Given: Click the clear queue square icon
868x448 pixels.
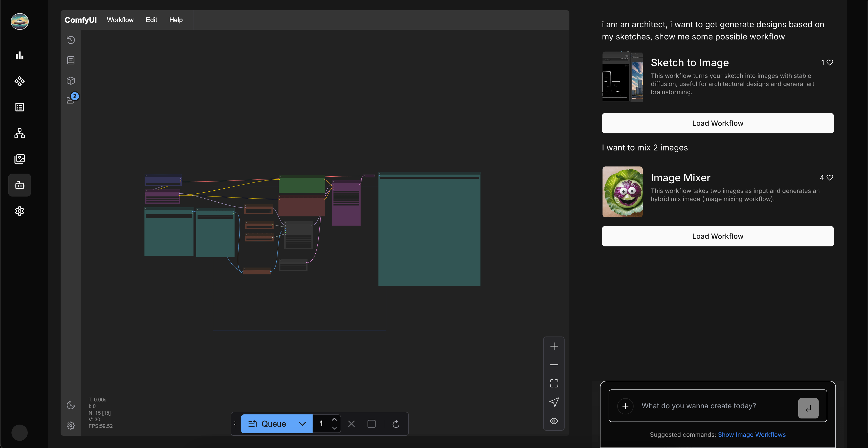Looking at the screenshot, I should click(x=371, y=424).
